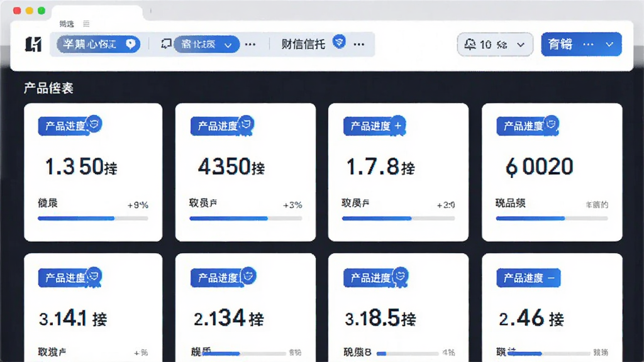Click the progress bar on the 1.3 50 card
Viewport: 644px width, 362px height.
[93, 218]
